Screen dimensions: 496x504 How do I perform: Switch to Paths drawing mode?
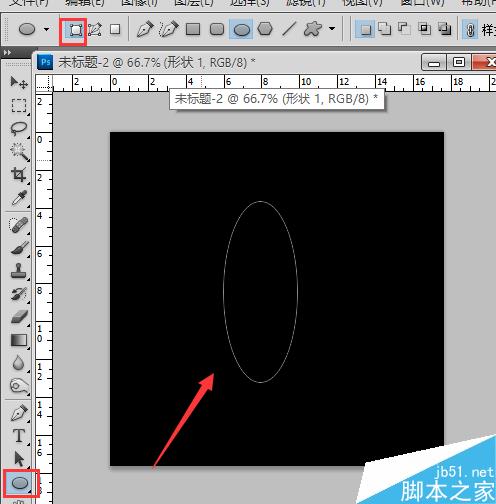95,30
